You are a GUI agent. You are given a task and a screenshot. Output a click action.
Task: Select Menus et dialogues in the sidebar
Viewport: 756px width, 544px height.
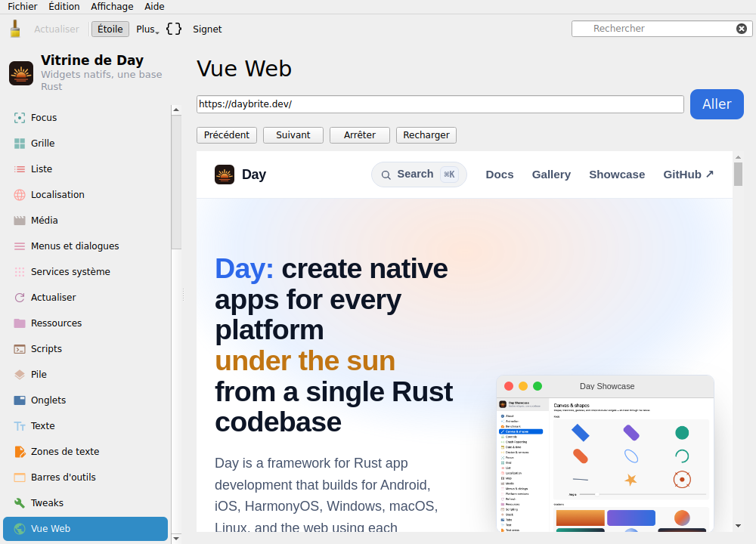point(85,246)
